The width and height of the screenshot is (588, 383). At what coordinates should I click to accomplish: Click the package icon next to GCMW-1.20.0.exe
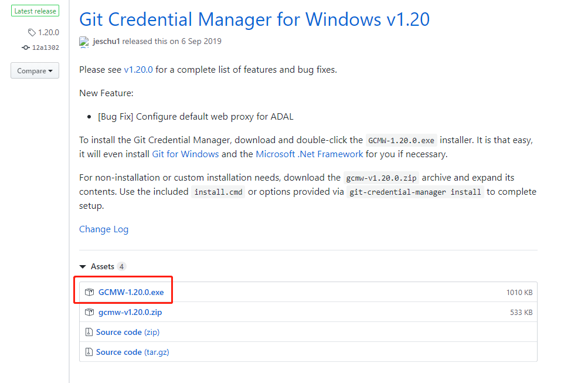89,292
